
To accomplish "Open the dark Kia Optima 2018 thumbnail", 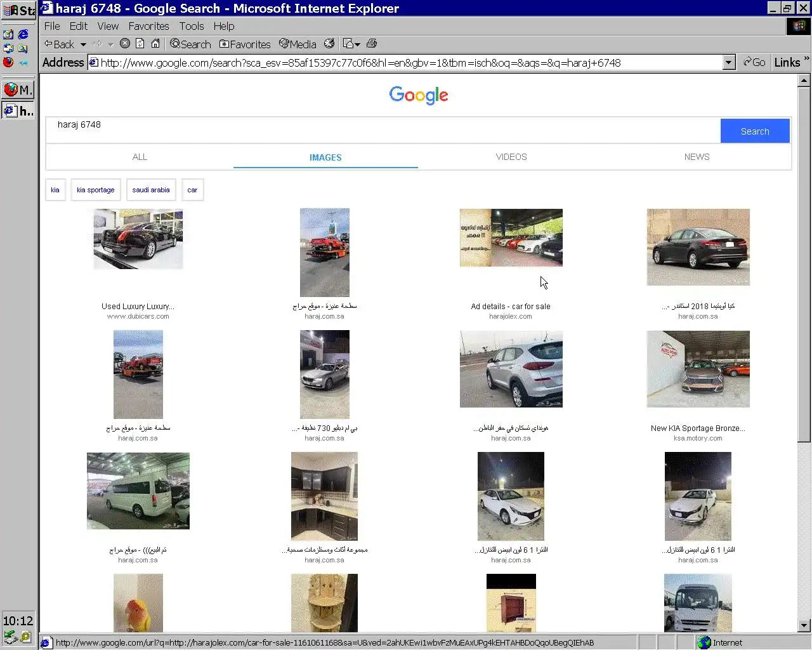I will point(698,247).
